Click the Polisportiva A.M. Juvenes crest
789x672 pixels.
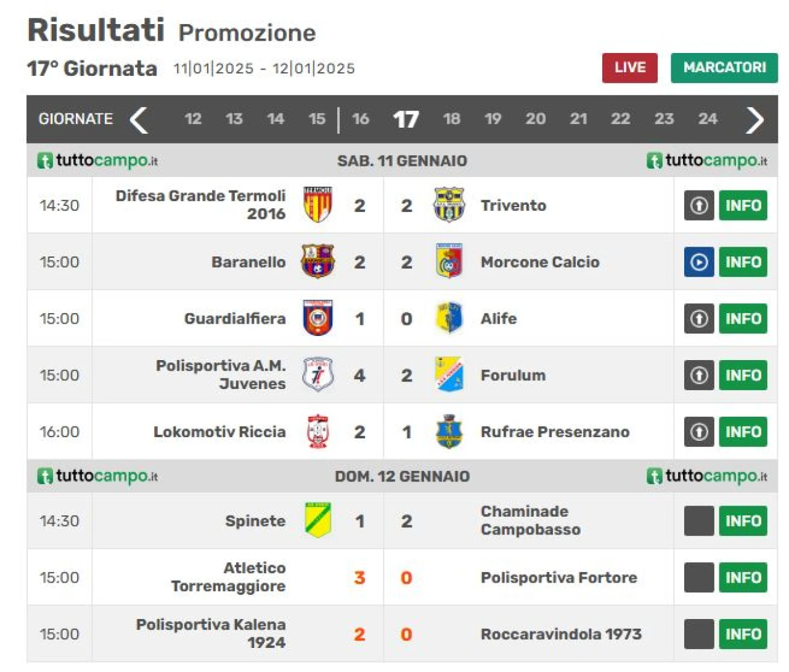318,375
